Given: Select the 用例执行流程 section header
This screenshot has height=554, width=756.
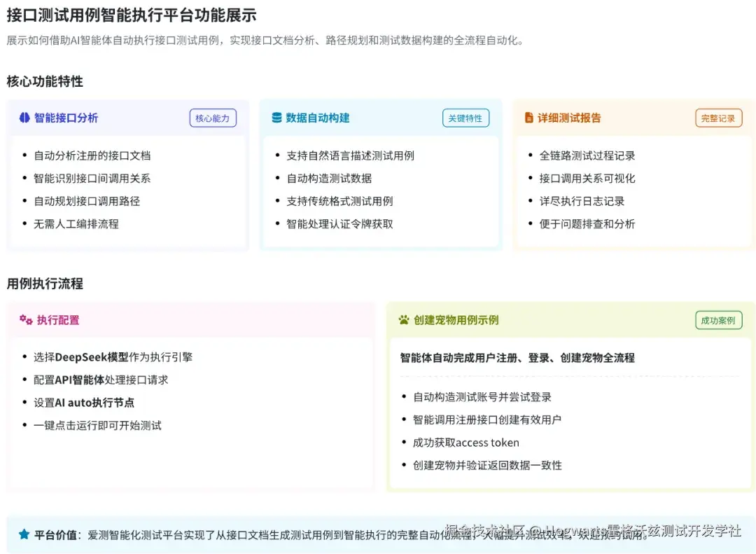Looking at the screenshot, I should click(44, 284).
